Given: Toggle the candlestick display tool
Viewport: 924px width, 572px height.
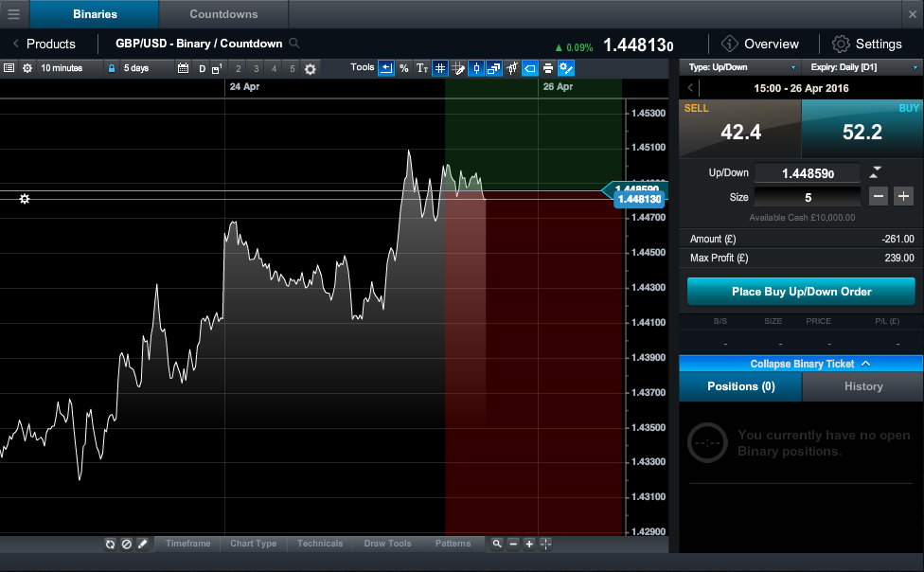Looking at the screenshot, I should pos(476,68).
